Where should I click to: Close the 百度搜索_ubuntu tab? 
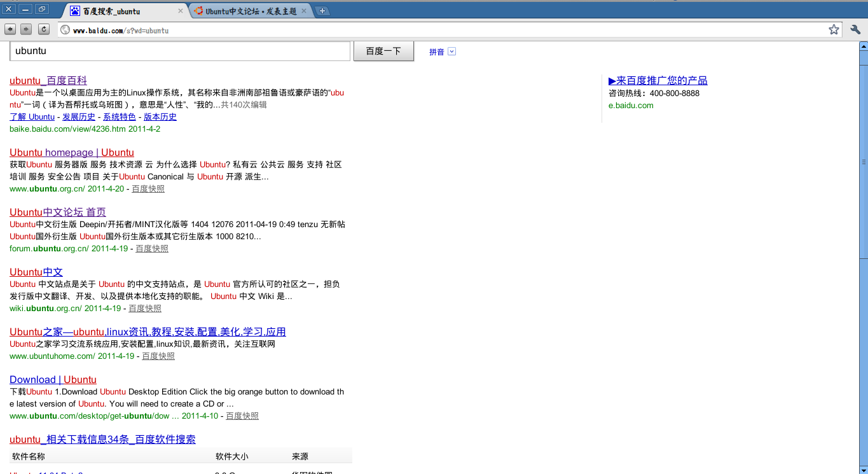pos(181,11)
